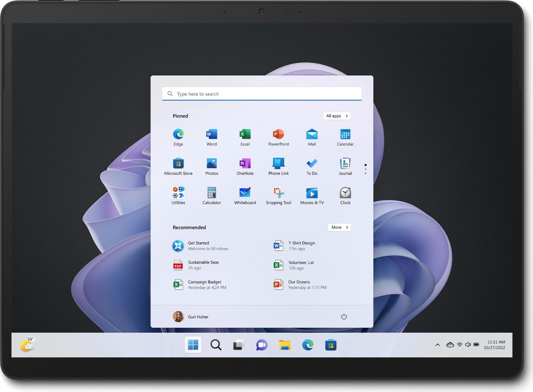Open the Calendar app
This screenshot has height=392, width=533.
pyautogui.click(x=345, y=137)
